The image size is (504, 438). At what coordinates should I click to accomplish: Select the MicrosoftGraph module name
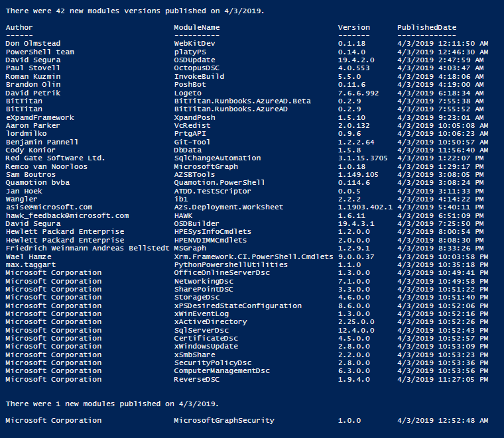(x=206, y=167)
